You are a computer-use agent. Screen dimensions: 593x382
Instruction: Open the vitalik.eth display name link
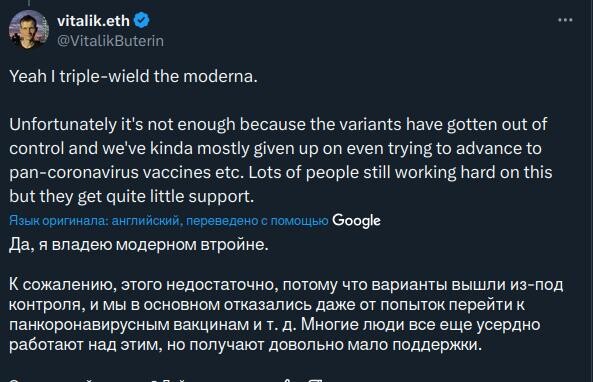[93, 21]
